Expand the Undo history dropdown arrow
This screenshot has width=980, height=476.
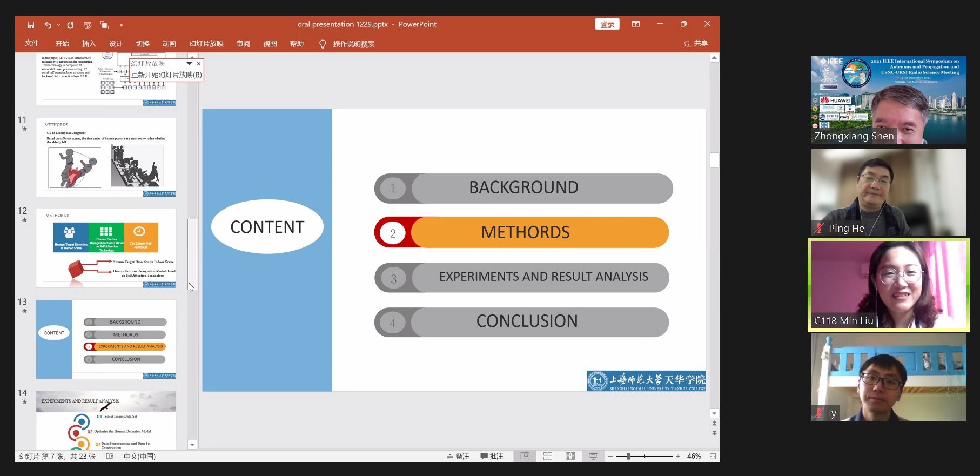point(58,25)
